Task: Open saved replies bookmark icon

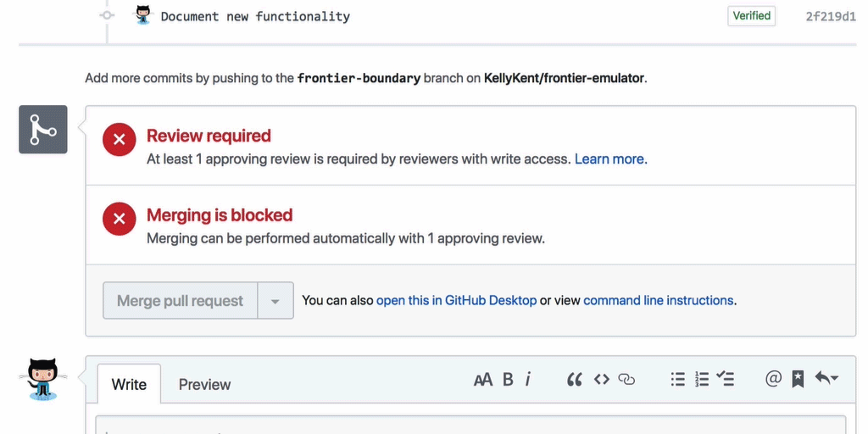Action: (x=798, y=380)
